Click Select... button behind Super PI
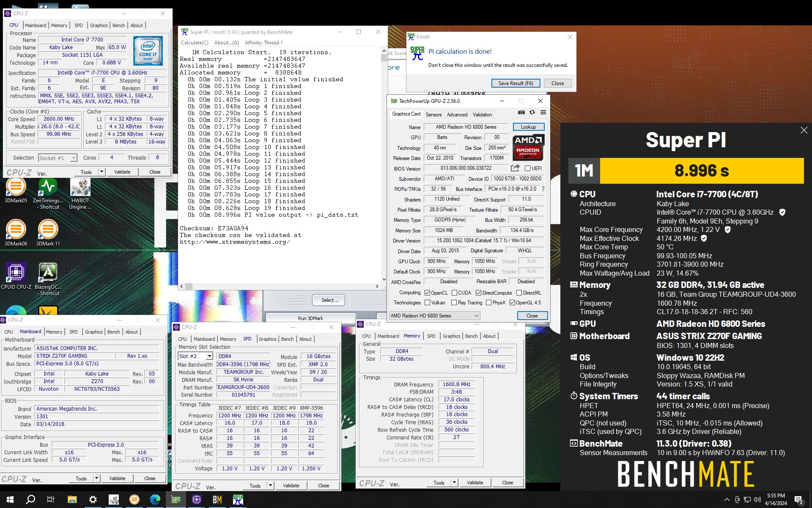Viewport: 812px width, 508px height. pyautogui.click(x=328, y=300)
